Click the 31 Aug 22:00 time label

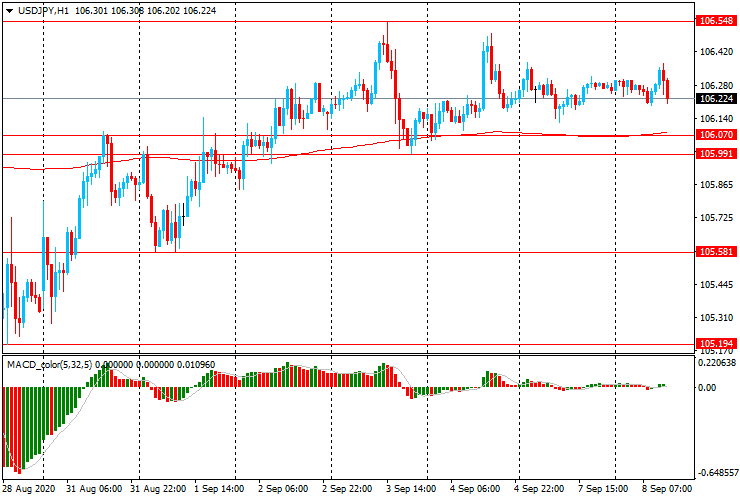point(158,488)
